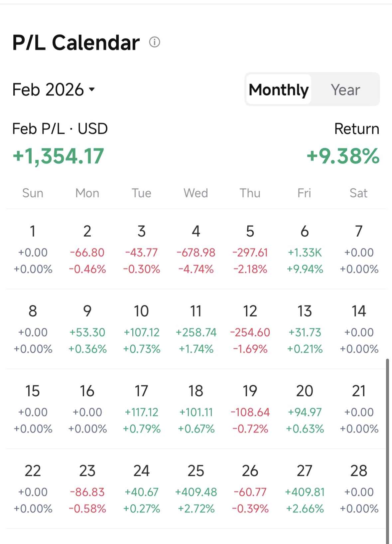
Task: Tap the +9.38% return value
Action: (343, 156)
